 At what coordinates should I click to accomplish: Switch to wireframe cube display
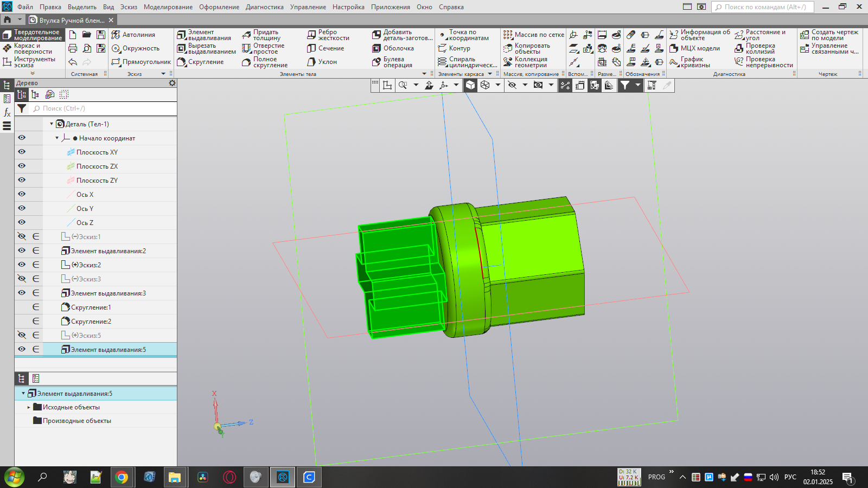pyautogui.click(x=485, y=85)
